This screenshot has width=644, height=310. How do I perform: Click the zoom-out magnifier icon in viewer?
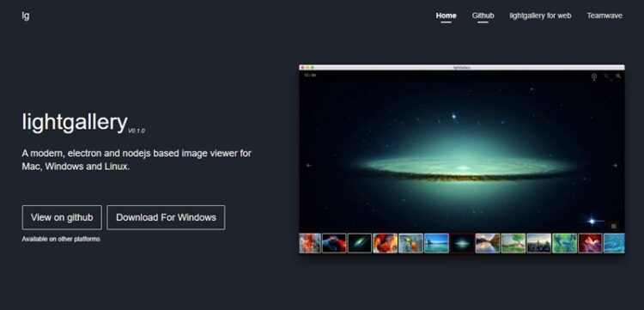click(x=606, y=76)
